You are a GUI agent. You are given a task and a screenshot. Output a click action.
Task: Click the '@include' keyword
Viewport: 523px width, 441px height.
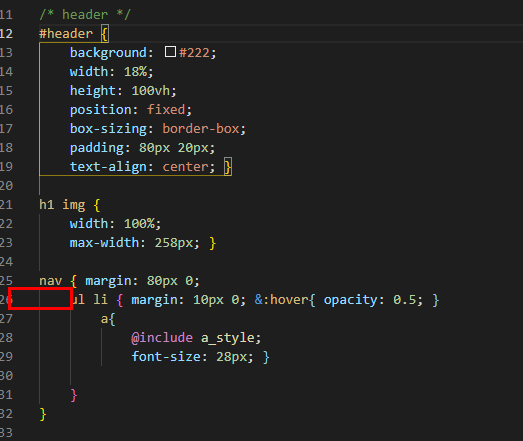point(162,338)
